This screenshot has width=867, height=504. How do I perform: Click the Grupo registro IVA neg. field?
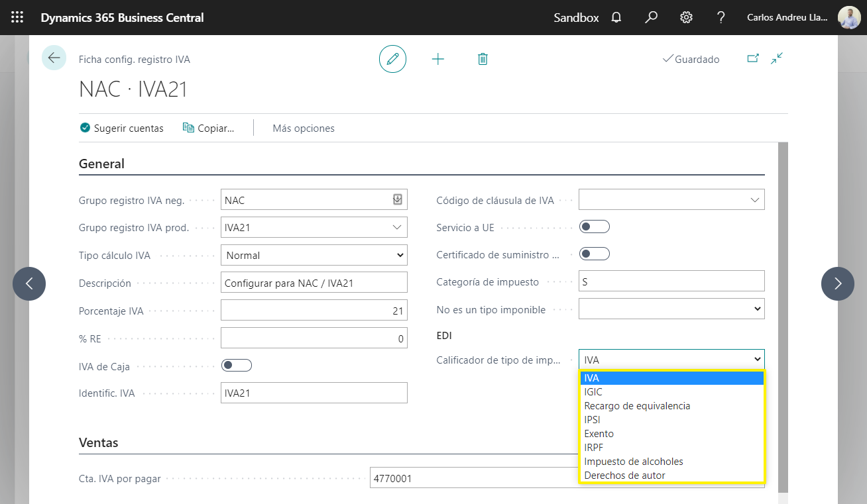point(314,199)
